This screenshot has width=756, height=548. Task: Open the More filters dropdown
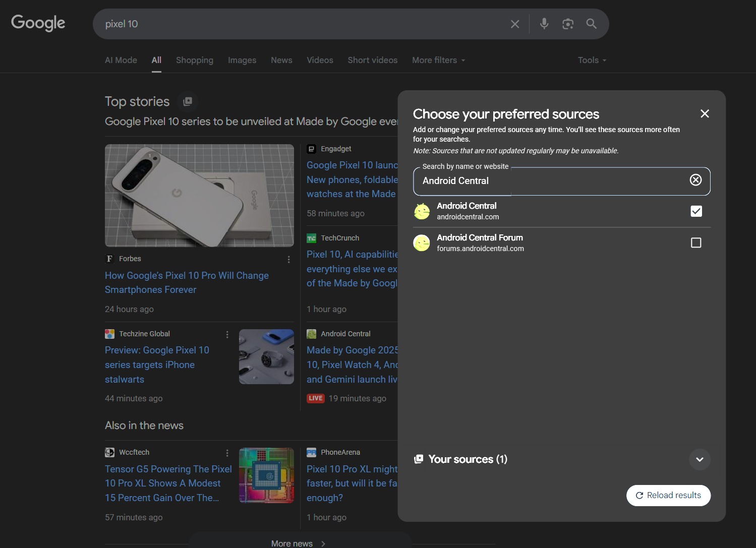point(438,60)
